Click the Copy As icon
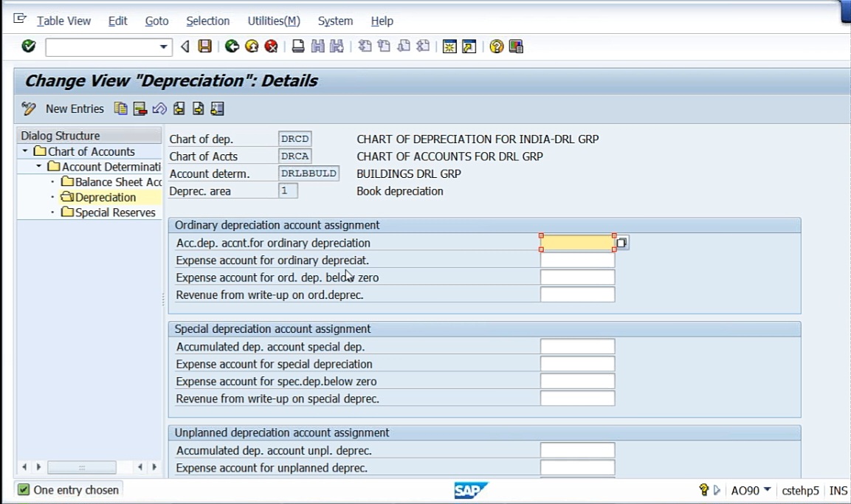Viewport: 851px width, 504px height. point(120,108)
